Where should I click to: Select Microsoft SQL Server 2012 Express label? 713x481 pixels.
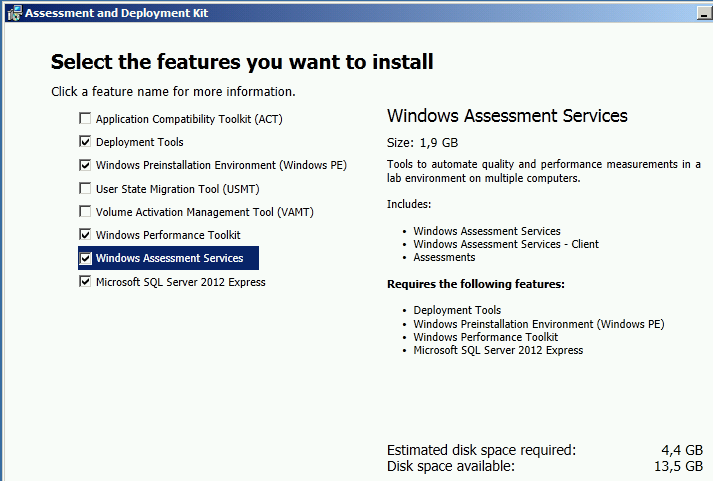tap(181, 282)
